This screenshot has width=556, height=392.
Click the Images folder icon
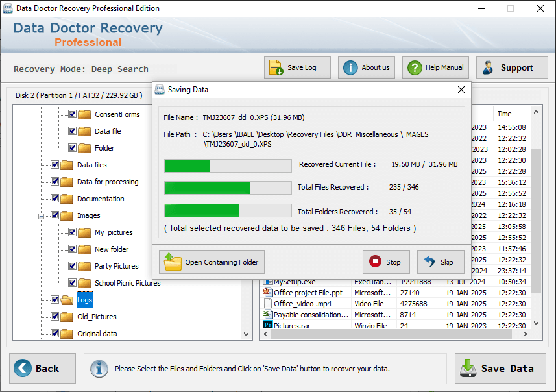click(x=67, y=215)
